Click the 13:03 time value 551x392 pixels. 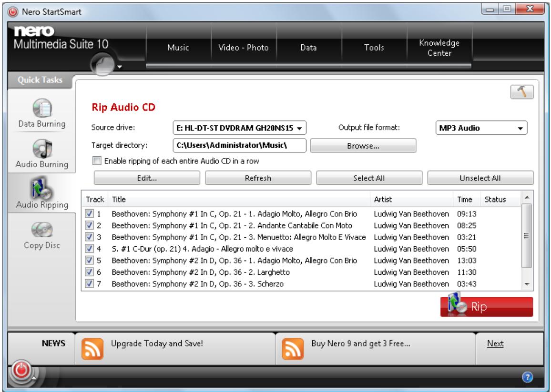pyautogui.click(x=467, y=261)
